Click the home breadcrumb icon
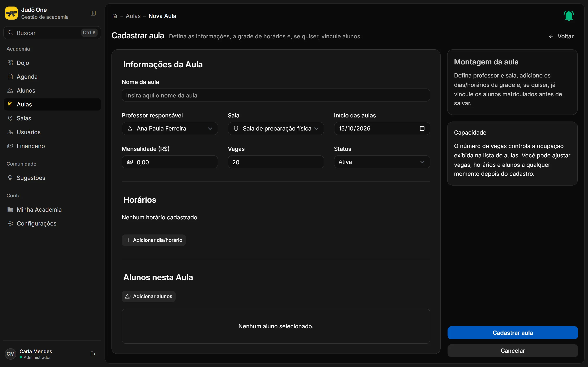The height and width of the screenshot is (367, 588). click(x=115, y=16)
